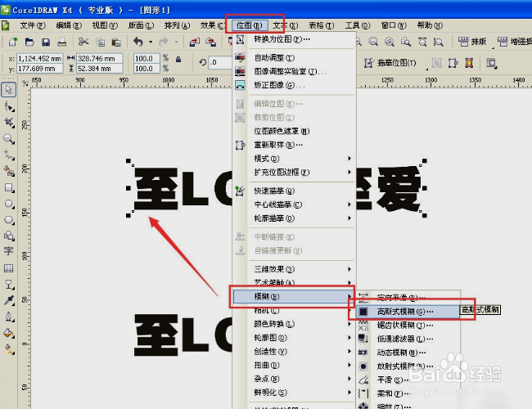This screenshot has width=532, height=409.
Task: Select the Pick tool in toolbox
Action: pos(8,90)
